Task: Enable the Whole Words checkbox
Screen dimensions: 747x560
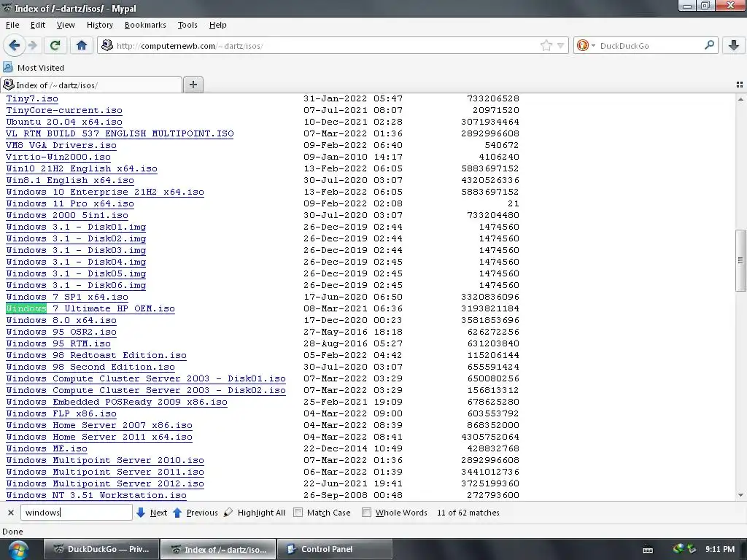Action: (x=366, y=513)
